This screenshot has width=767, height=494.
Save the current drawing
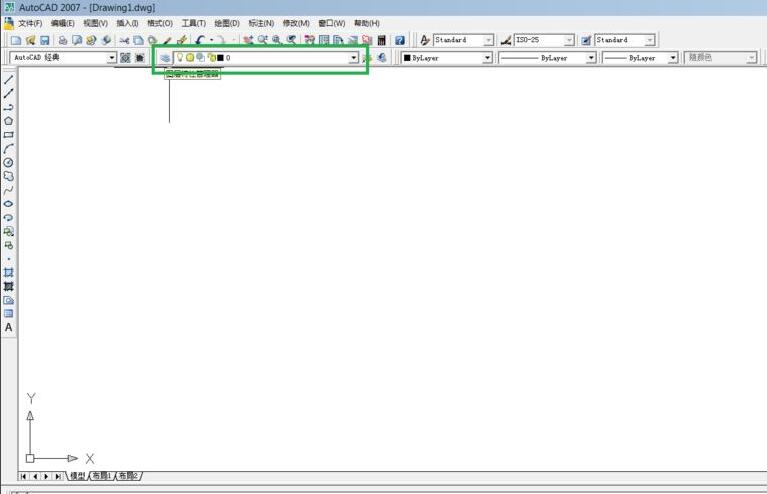pos(45,40)
